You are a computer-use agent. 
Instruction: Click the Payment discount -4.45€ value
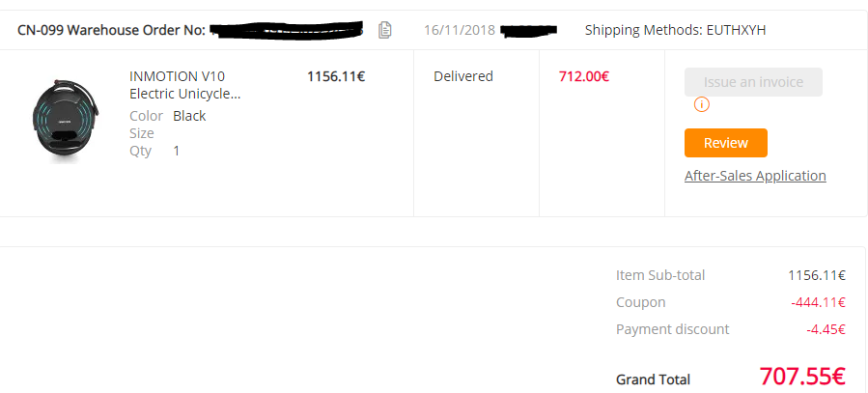coord(826,329)
